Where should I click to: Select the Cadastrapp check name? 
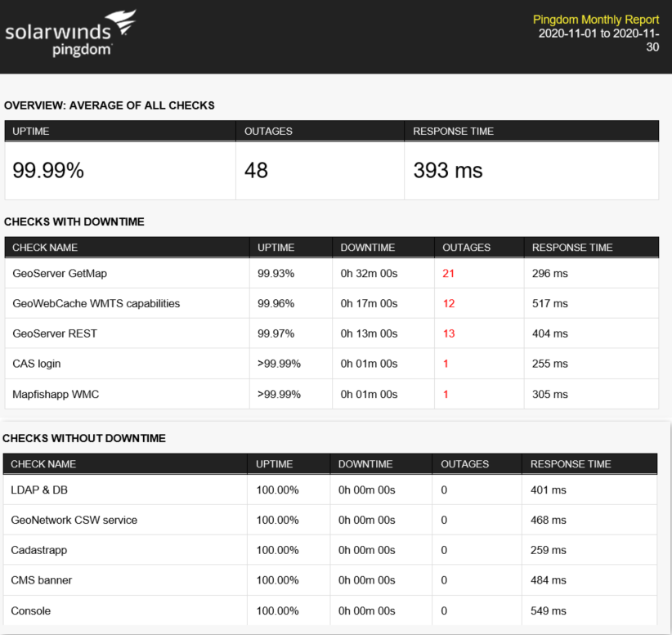pos(39,550)
